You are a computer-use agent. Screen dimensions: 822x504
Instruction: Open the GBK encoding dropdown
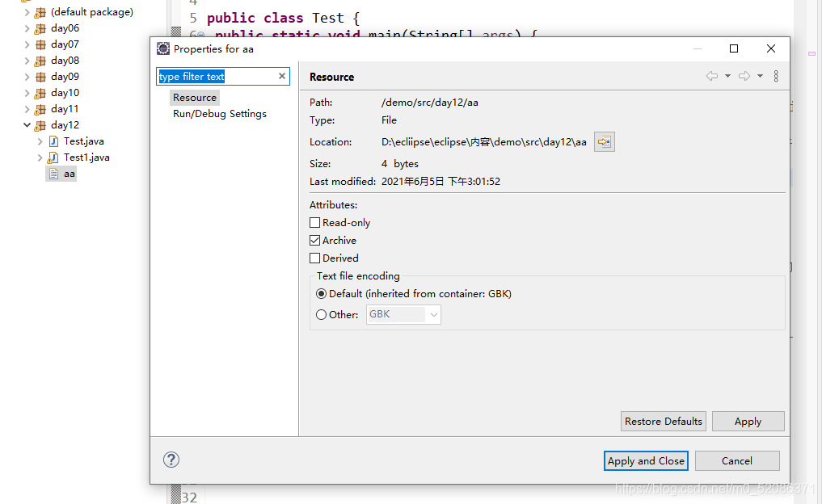433,314
